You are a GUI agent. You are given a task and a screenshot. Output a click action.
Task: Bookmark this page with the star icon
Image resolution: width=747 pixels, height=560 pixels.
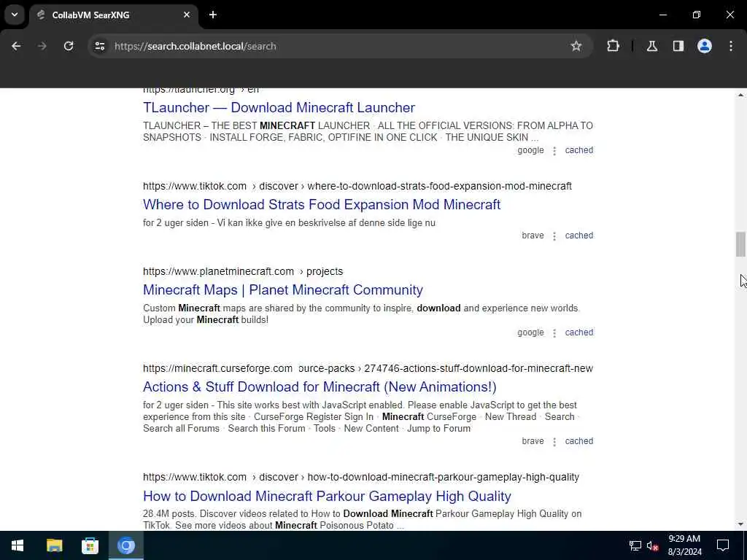click(x=576, y=46)
